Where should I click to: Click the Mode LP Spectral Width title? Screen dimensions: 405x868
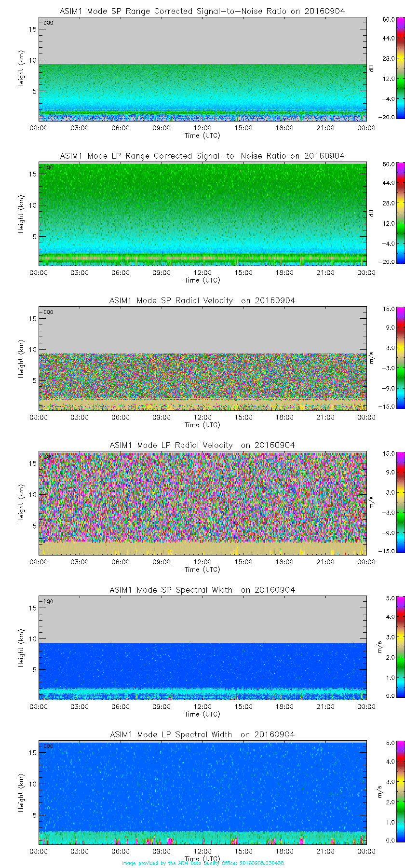point(202,734)
